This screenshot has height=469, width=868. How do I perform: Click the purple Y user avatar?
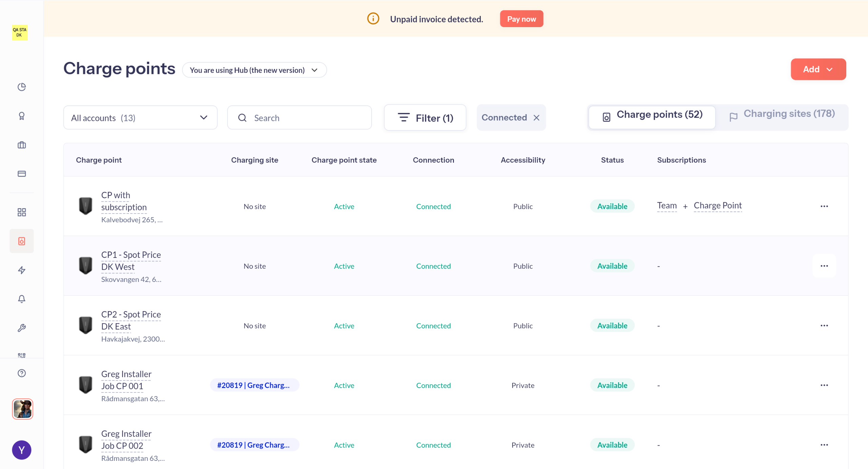[22, 450]
